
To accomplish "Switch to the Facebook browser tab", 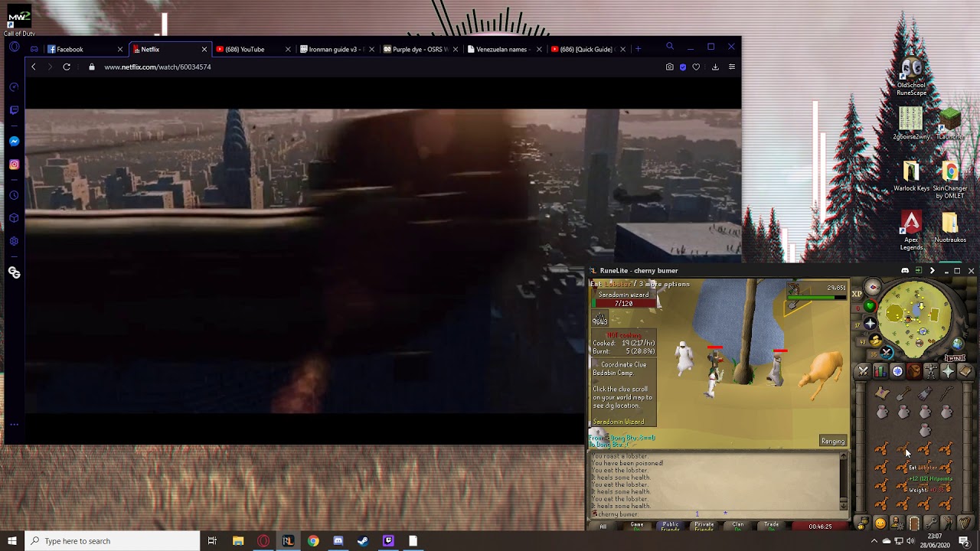I will pyautogui.click(x=85, y=49).
